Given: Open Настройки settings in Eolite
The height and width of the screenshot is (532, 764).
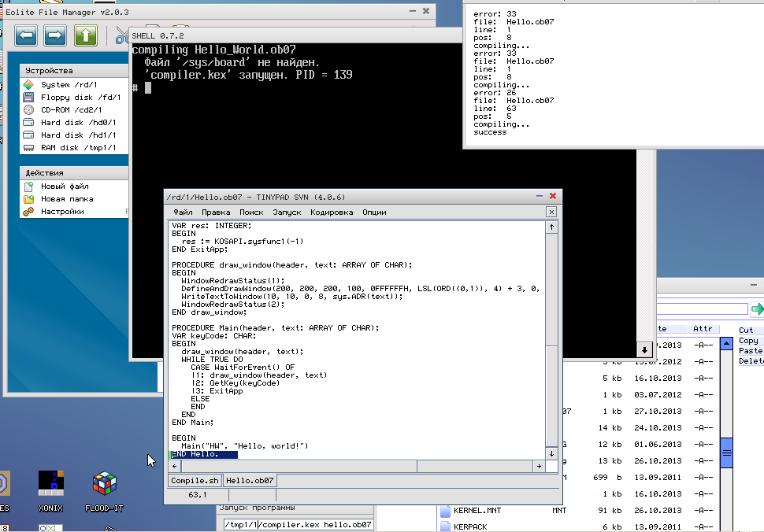Looking at the screenshot, I should click(x=62, y=212).
